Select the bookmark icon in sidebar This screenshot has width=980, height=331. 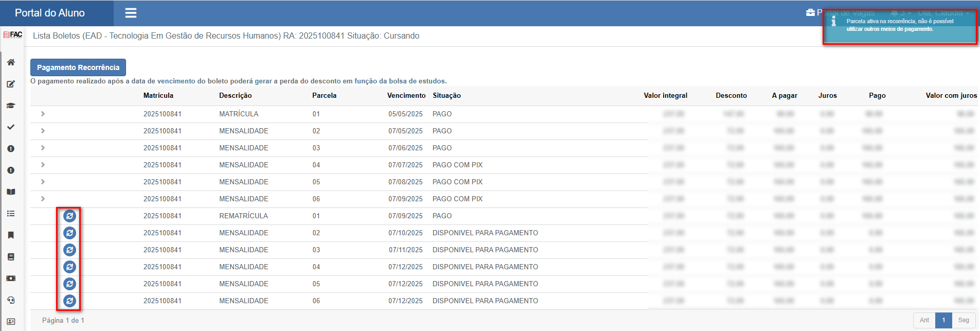click(x=11, y=235)
